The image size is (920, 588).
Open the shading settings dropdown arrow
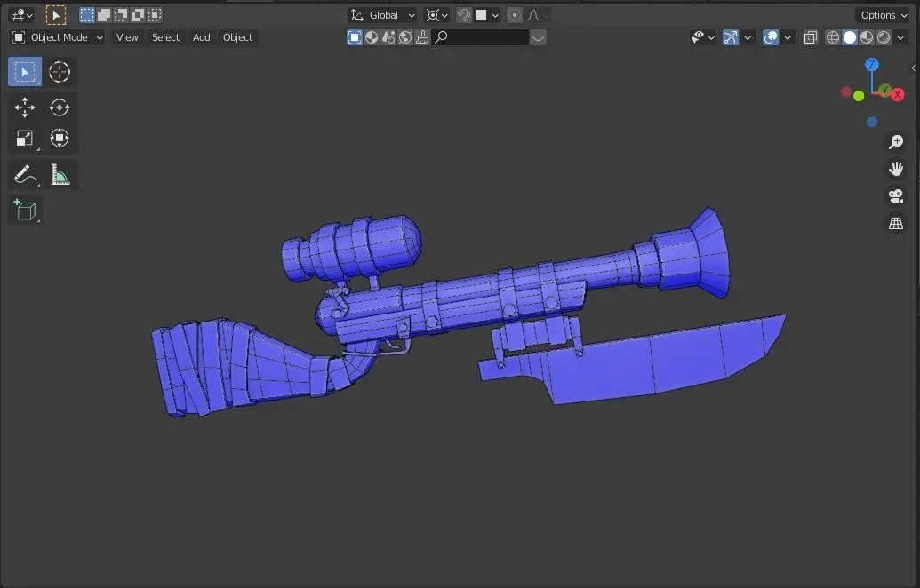tap(900, 37)
